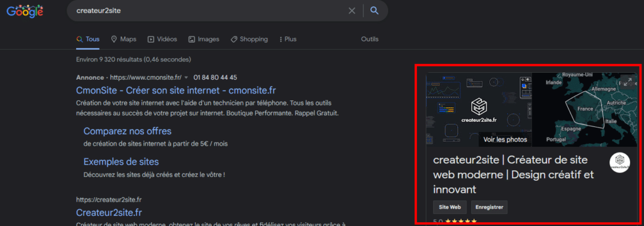Click the phone number 01 84 80 44 45

click(x=215, y=77)
